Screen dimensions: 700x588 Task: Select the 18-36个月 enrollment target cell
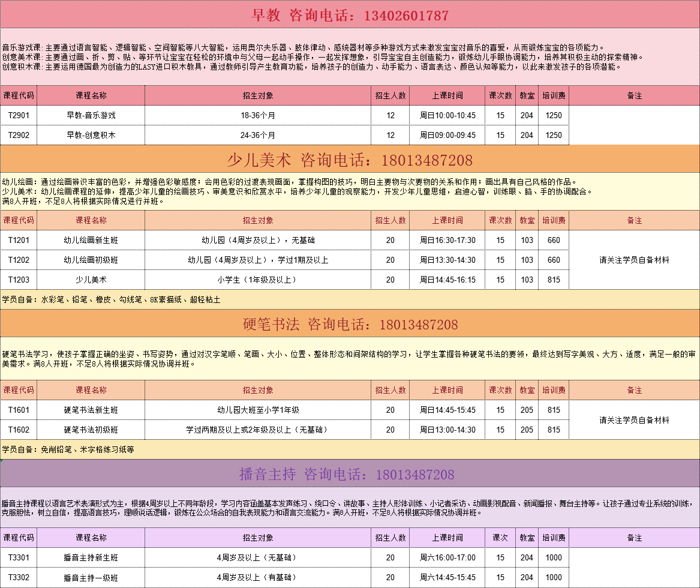[258, 115]
